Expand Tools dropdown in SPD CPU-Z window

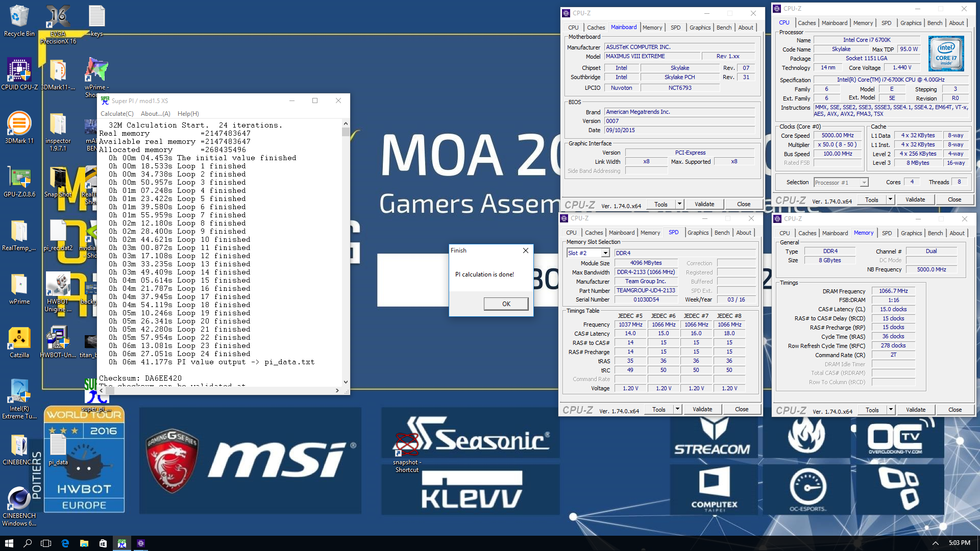coord(677,409)
